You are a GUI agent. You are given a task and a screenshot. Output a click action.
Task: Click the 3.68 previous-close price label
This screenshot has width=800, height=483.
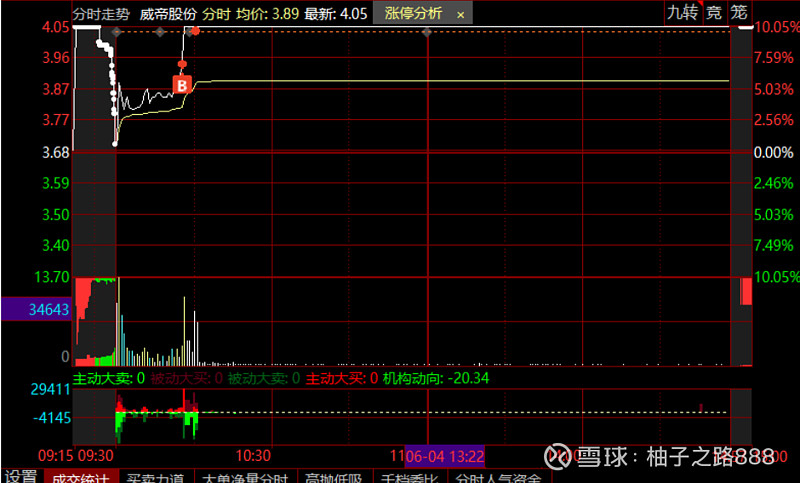(x=56, y=152)
